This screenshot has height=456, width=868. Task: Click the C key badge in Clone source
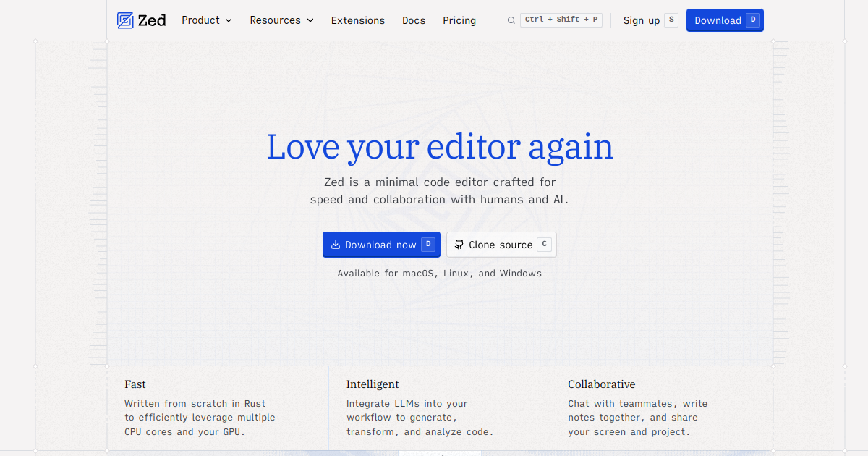click(x=544, y=245)
